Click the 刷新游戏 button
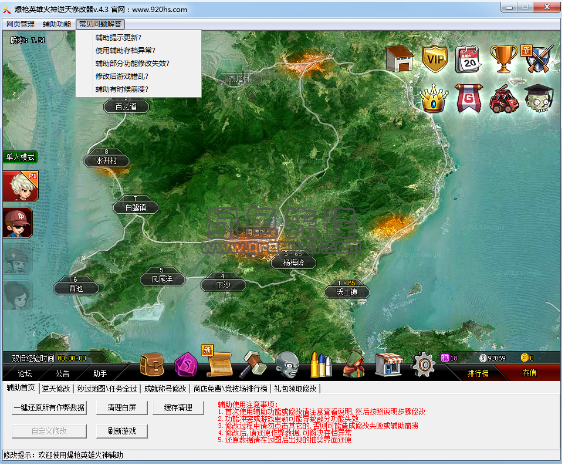562x464 pixels. pyautogui.click(x=122, y=431)
